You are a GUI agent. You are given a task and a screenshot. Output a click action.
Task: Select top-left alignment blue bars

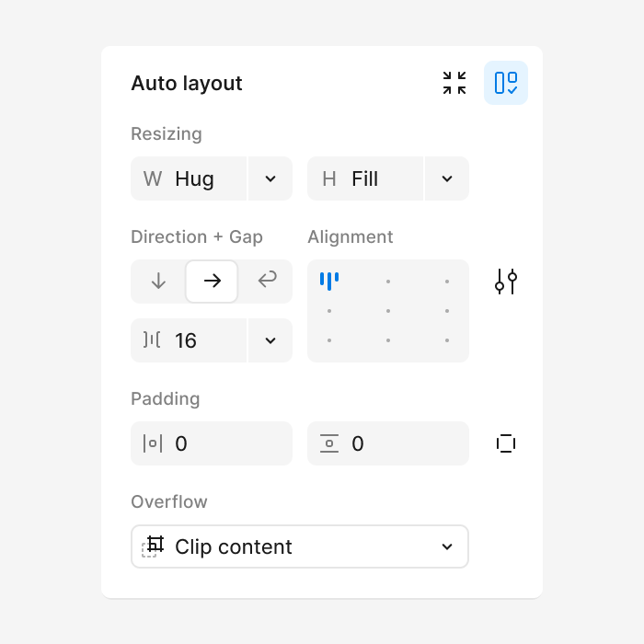tap(329, 282)
